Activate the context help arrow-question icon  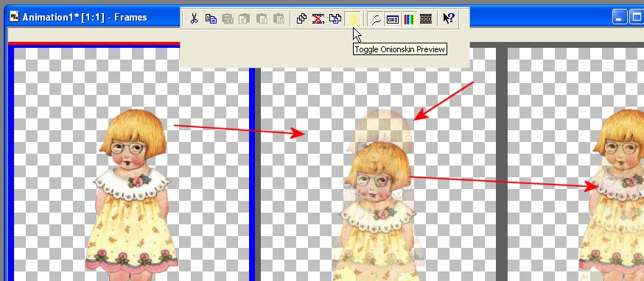coord(449,18)
